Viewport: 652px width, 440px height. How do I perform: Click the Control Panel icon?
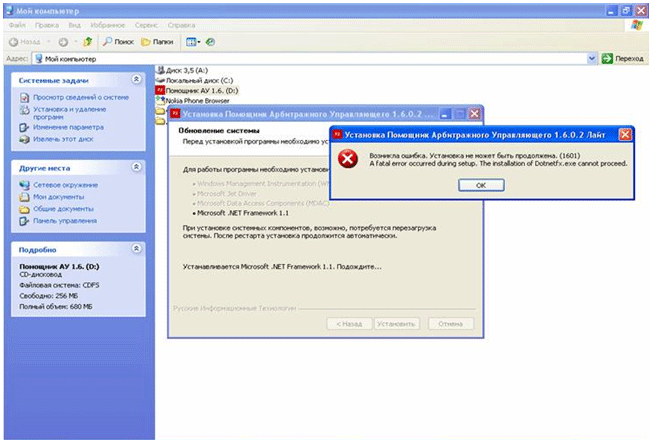point(25,221)
